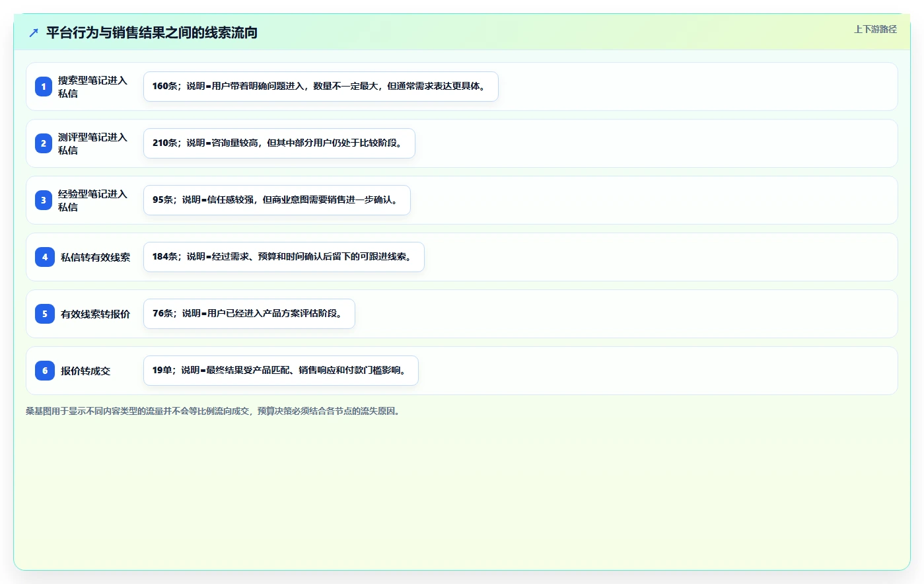Click the 上下游路径 label
Screen dimensions: 924x584
tap(875, 29)
